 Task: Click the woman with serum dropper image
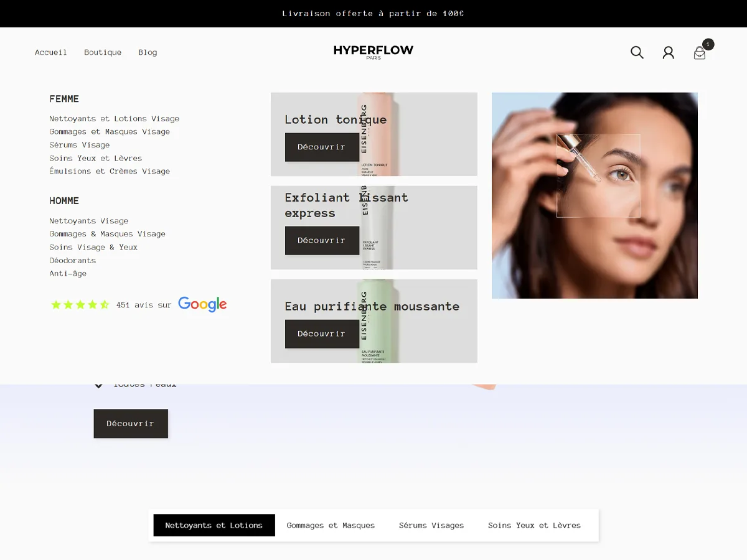594,195
